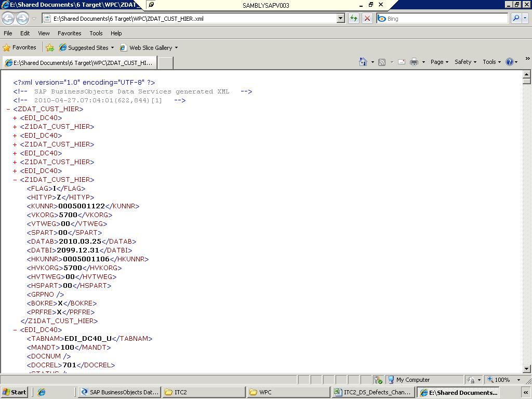This screenshot has width=532, height=399.
Task: Click the Bing search box
Action: pyautogui.click(x=442, y=19)
